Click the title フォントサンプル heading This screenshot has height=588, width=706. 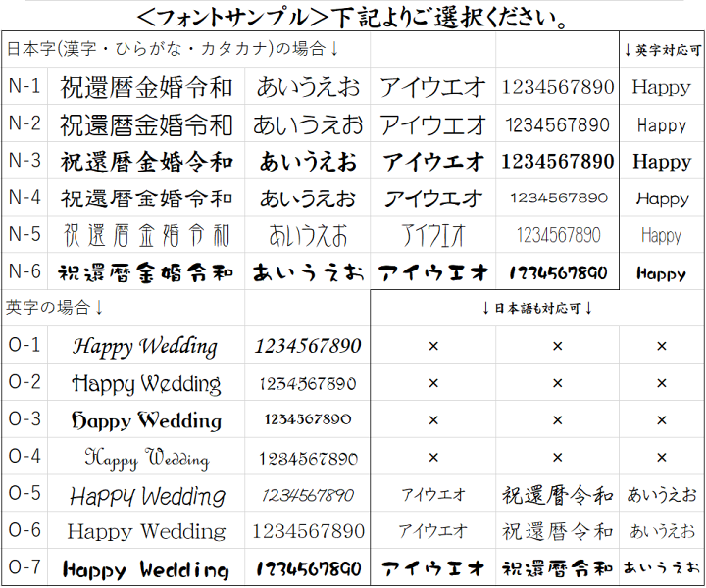point(352,17)
